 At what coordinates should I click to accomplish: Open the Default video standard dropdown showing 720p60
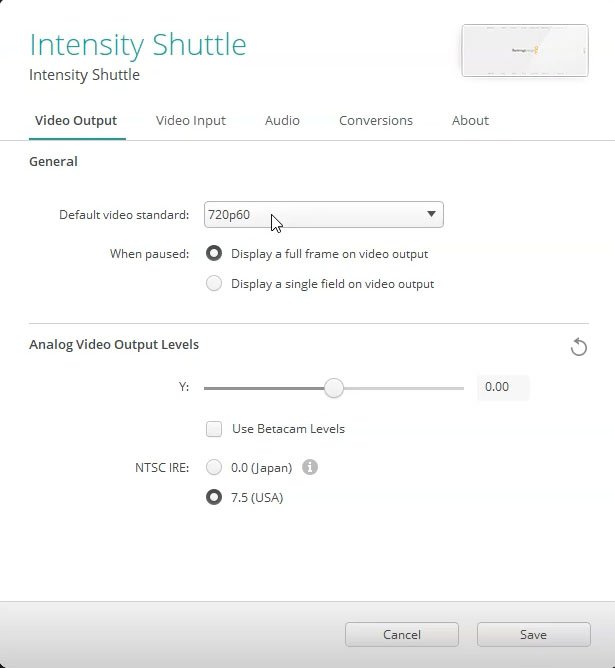point(323,214)
